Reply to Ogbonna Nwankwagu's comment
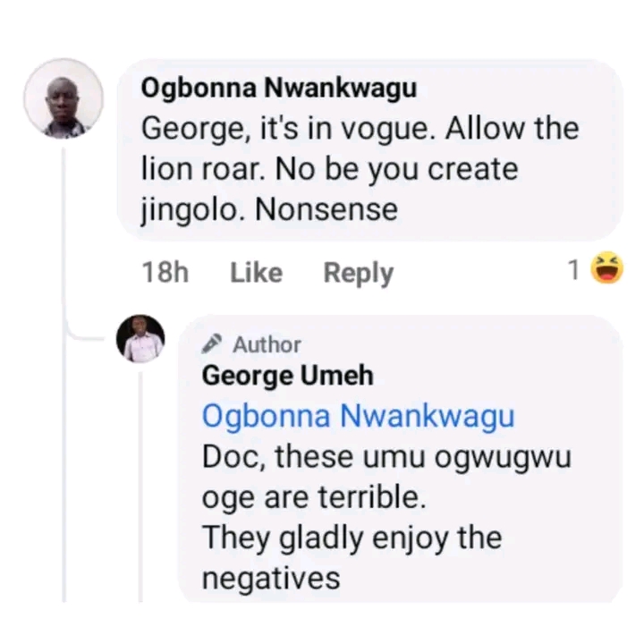 coord(358,273)
